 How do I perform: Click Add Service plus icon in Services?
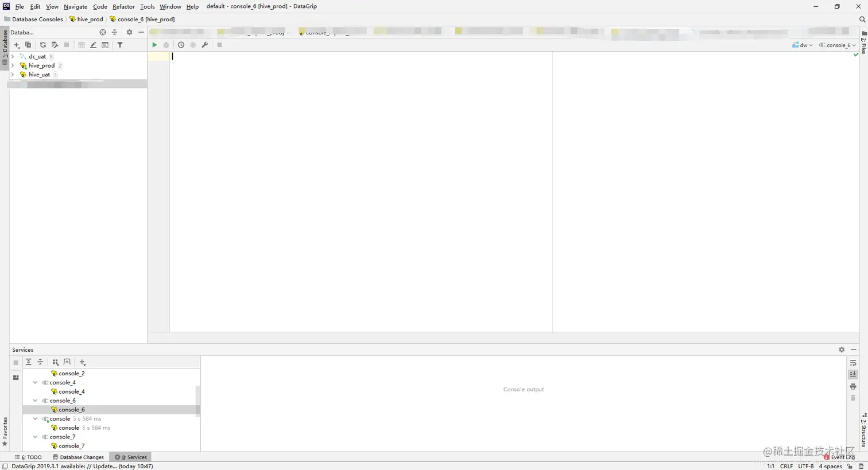tap(82, 362)
